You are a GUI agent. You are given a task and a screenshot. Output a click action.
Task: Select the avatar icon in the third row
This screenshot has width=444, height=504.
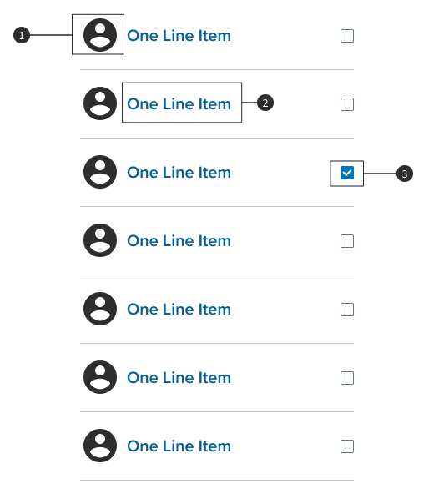(100, 172)
